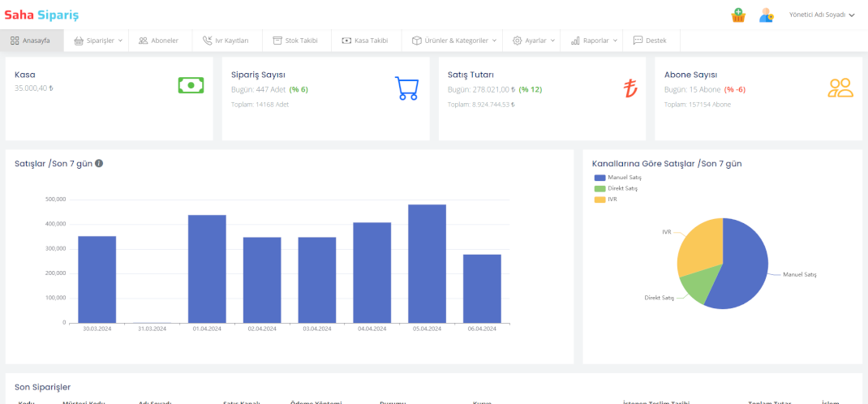Click the Stok Takibi box icon
This screenshot has height=404, width=868.
click(277, 41)
